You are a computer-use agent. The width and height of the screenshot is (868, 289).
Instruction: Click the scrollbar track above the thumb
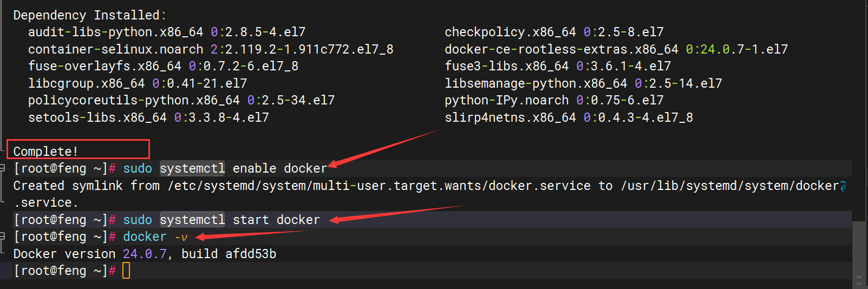point(859,108)
